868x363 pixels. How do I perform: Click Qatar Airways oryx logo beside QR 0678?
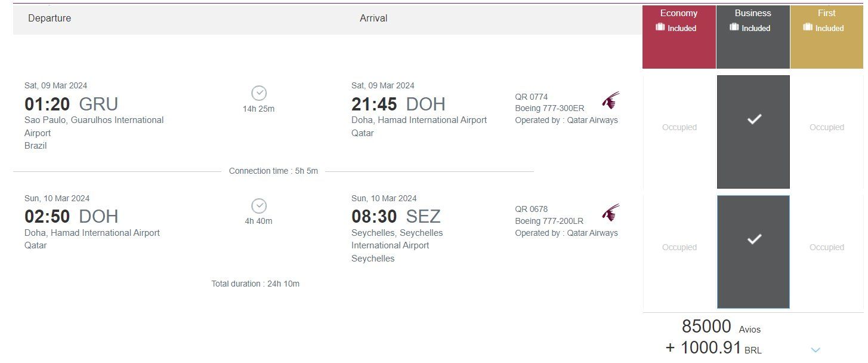click(x=610, y=213)
